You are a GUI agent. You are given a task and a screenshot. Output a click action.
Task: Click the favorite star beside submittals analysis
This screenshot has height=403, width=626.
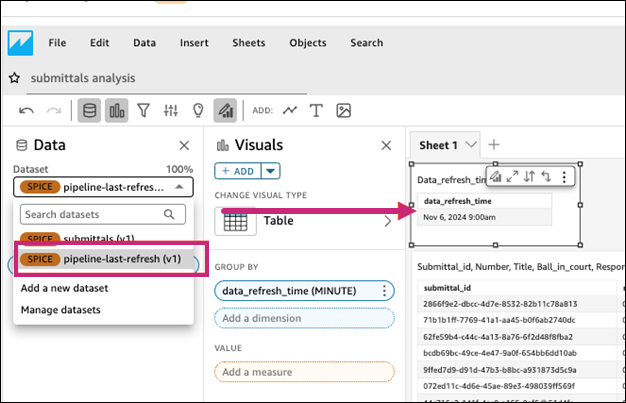point(15,78)
